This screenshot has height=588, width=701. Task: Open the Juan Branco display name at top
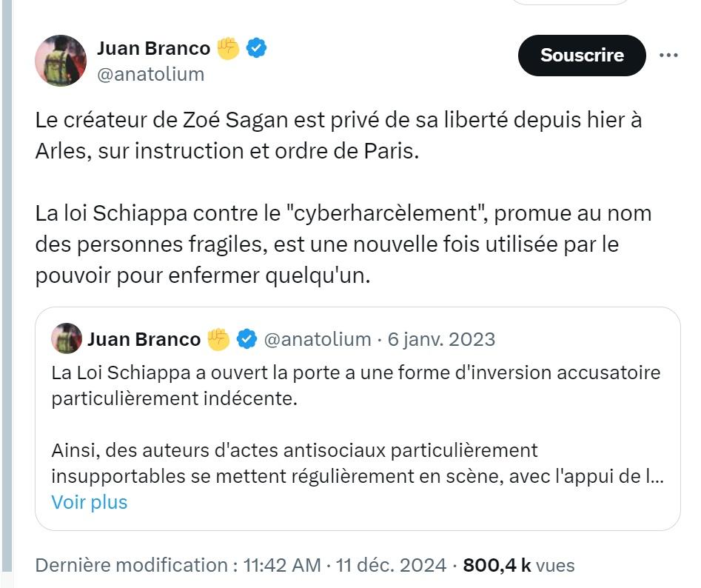point(153,49)
